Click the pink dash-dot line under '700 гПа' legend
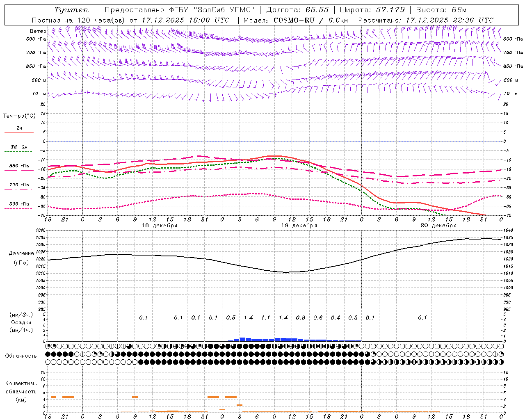Image resolution: width=525 pixels, height=420 pixels. tap(18, 189)
